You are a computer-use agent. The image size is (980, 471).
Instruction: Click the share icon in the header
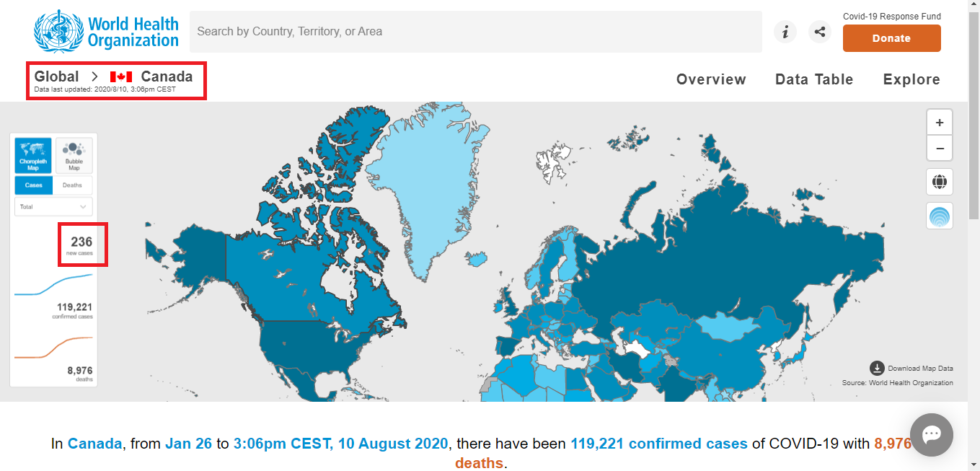pos(819,32)
